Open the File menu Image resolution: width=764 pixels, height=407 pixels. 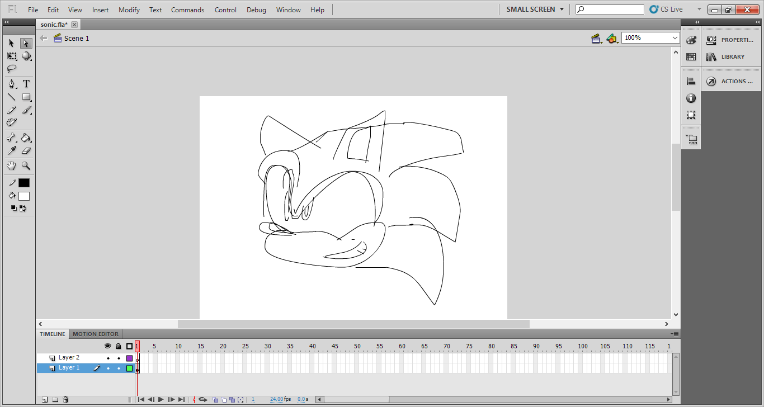(x=33, y=10)
